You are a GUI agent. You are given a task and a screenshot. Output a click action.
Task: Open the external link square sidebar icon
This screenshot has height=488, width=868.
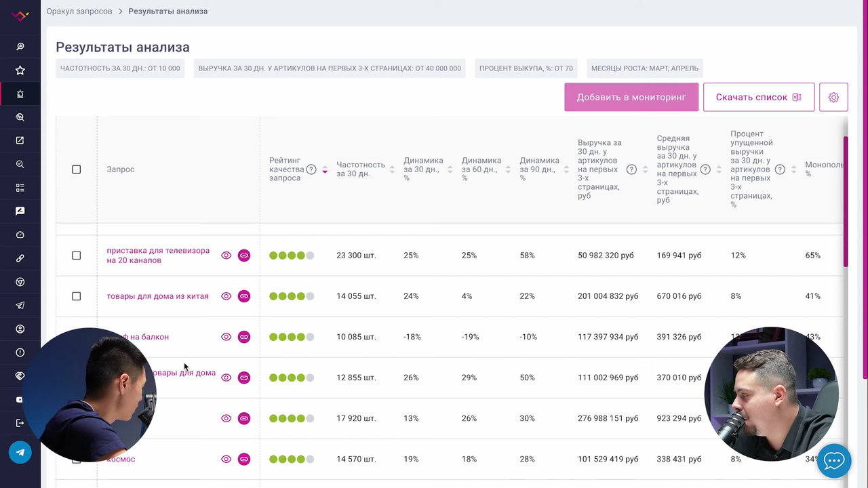coord(20,141)
